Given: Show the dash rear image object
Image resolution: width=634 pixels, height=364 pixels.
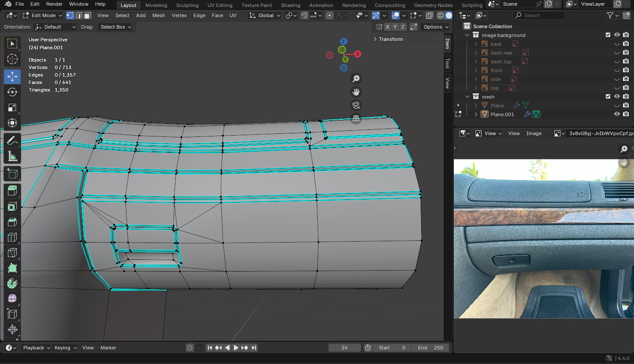Looking at the screenshot, I should pyautogui.click(x=617, y=53).
